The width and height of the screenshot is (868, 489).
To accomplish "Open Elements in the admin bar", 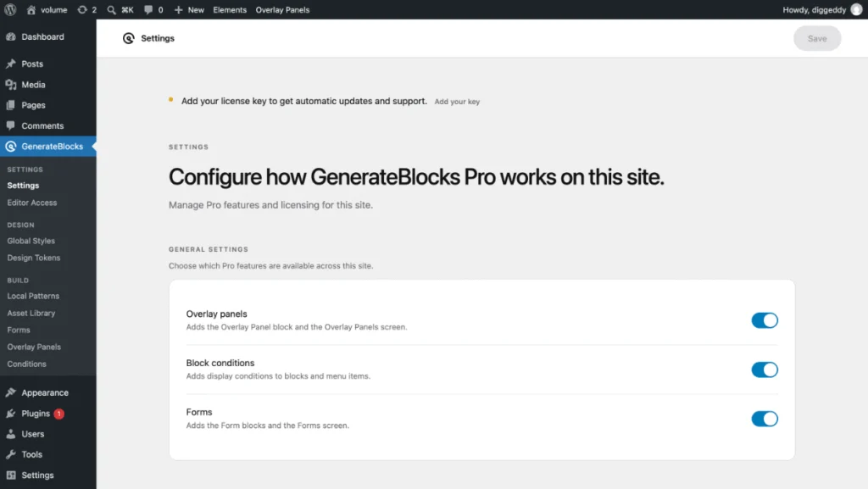I will (x=230, y=9).
